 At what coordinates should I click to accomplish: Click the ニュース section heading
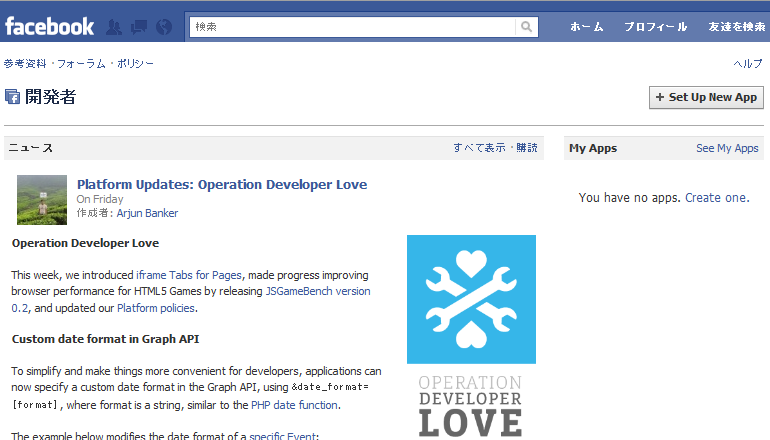point(30,148)
